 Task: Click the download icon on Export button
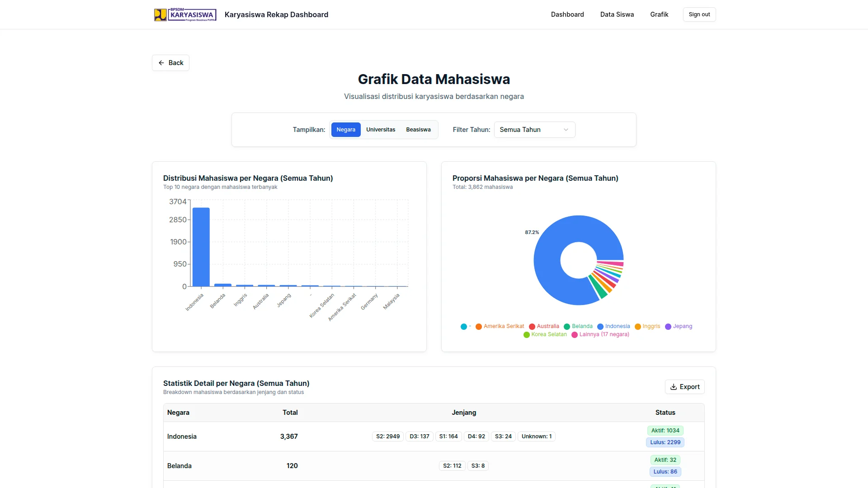point(674,387)
